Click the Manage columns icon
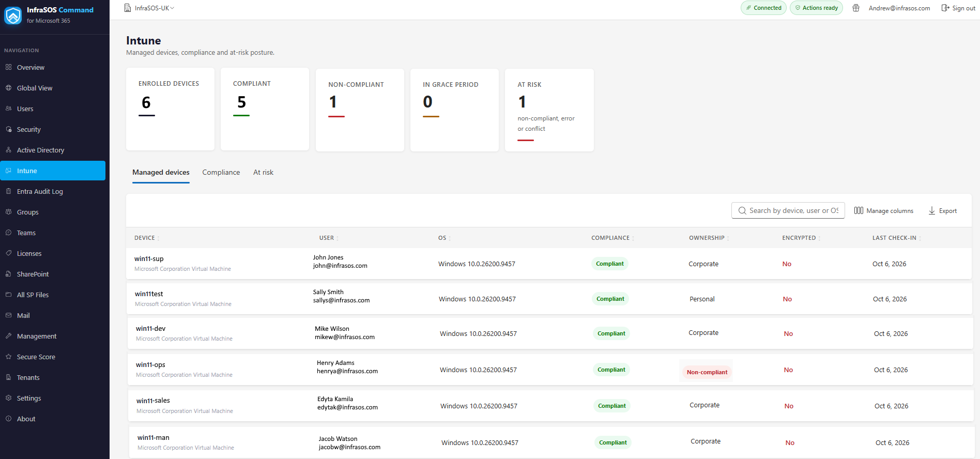980x459 pixels. point(859,210)
